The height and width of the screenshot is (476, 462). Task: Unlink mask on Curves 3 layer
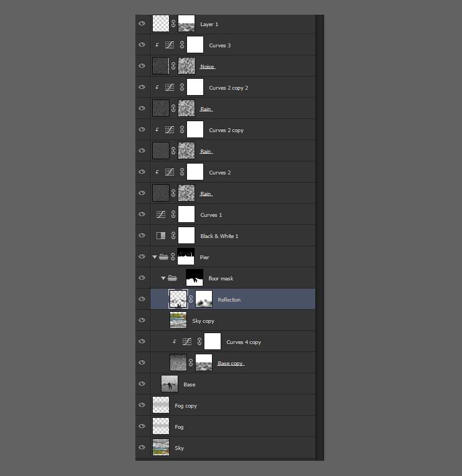[x=182, y=45]
